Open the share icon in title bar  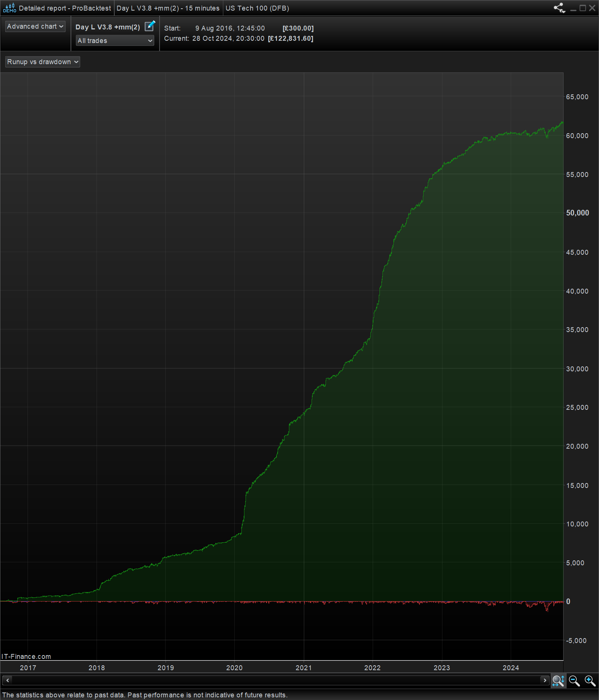[x=559, y=8]
